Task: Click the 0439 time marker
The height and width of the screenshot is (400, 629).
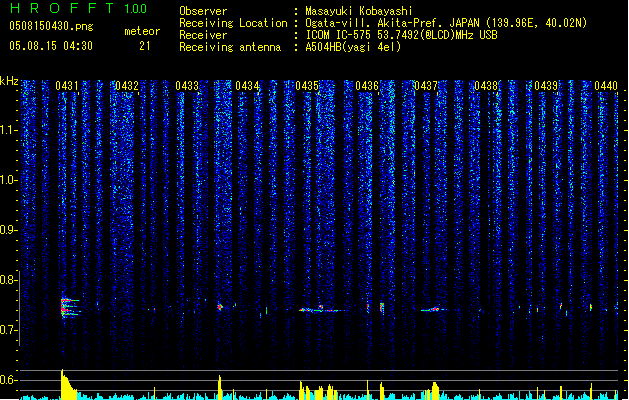Action: [x=546, y=86]
